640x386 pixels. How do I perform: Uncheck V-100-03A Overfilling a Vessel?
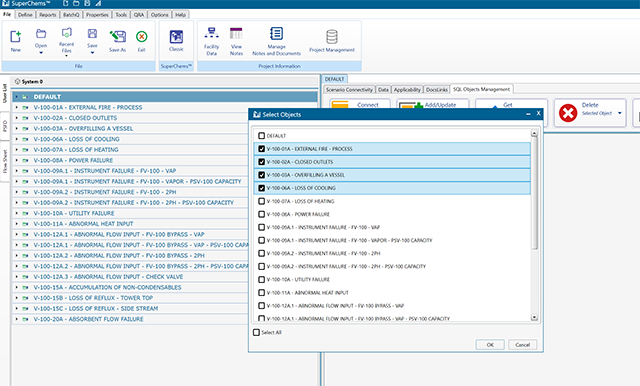(262, 175)
